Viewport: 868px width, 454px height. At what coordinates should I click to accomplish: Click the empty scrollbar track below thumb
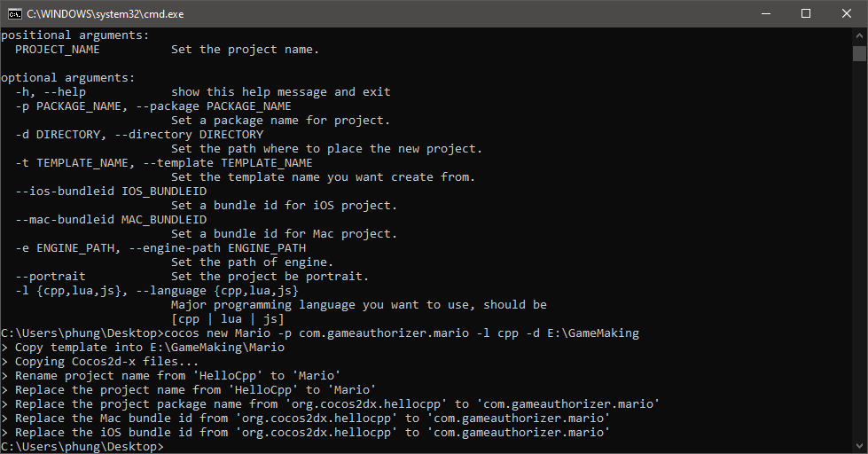pyautogui.click(x=859, y=249)
